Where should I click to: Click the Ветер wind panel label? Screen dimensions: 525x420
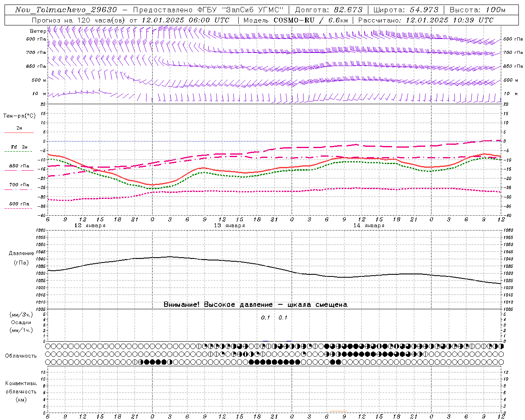click(38, 31)
